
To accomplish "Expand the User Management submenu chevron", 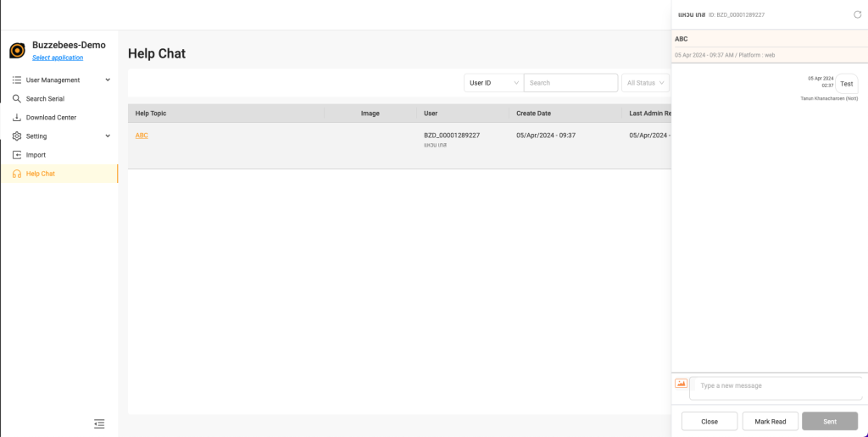I will (108, 80).
